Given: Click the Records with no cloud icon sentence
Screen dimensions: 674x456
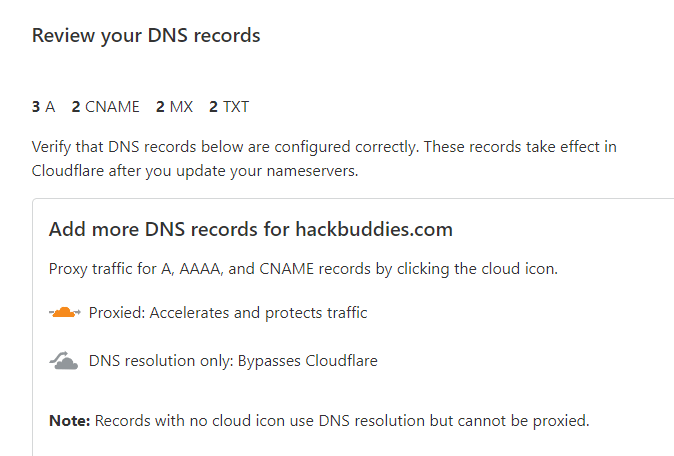Looking at the screenshot, I should pyautogui.click(x=342, y=420).
